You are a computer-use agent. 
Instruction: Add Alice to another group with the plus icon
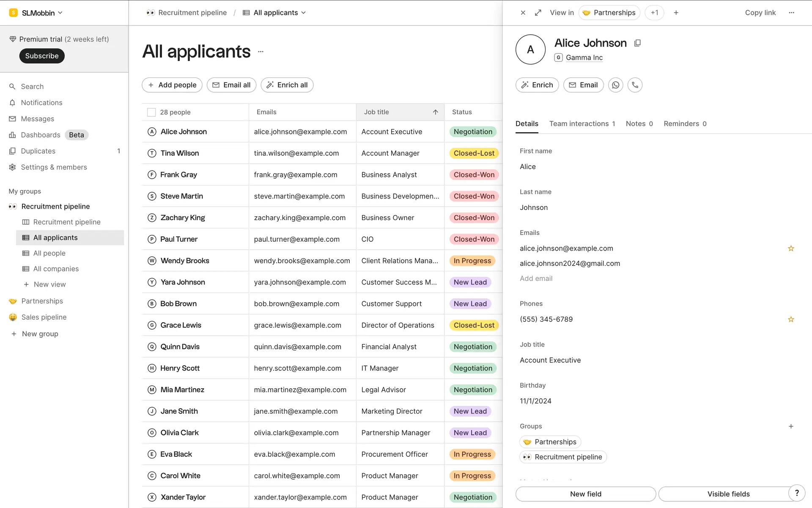(x=790, y=426)
